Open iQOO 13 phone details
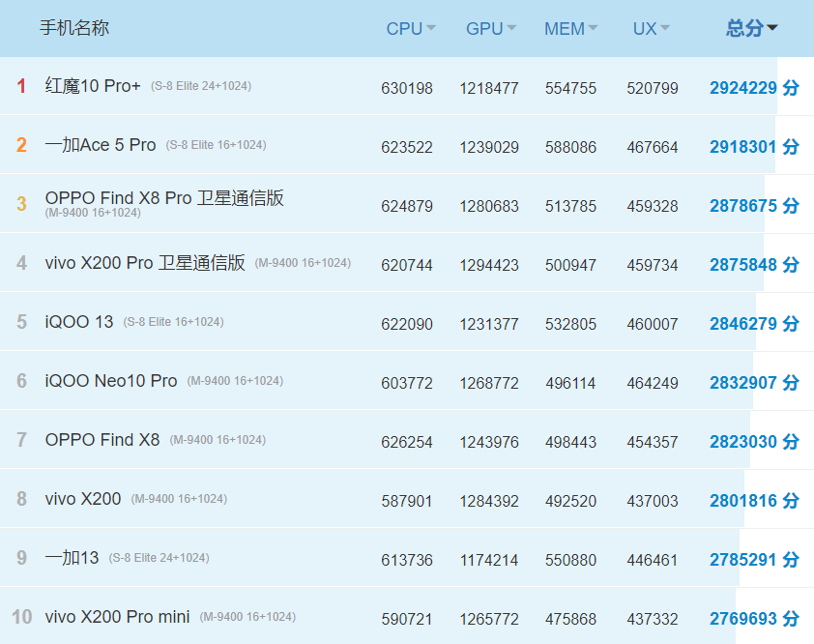The width and height of the screenshot is (814, 644). point(79,322)
